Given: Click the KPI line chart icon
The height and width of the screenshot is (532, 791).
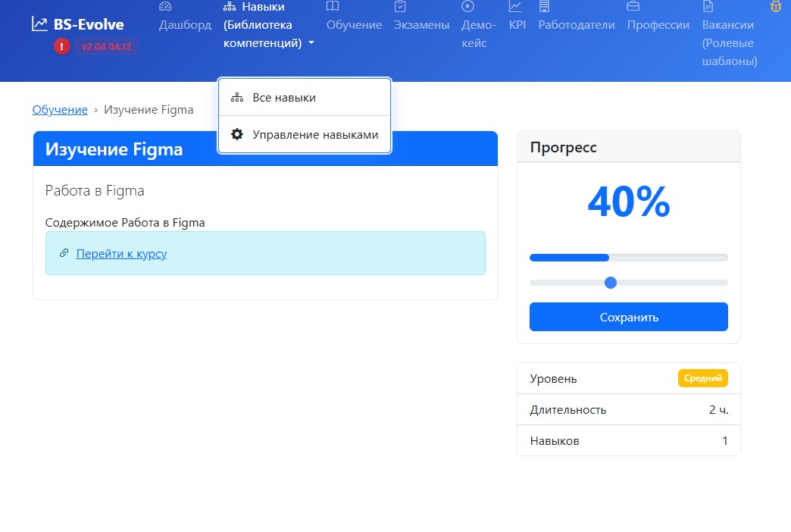Looking at the screenshot, I should click(515, 6).
